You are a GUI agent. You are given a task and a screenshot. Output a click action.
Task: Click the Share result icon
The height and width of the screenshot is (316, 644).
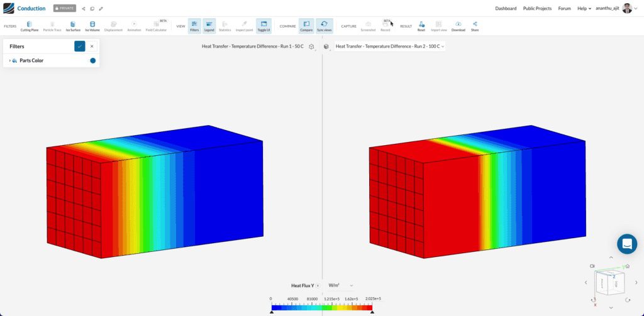point(475,26)
